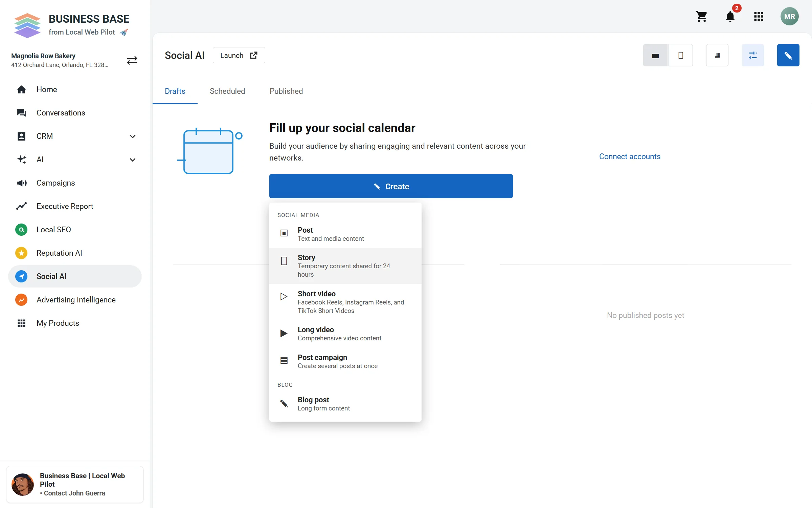Choose Post from create menu
Viewport: 812px width, 508px height.
(345, 234)
